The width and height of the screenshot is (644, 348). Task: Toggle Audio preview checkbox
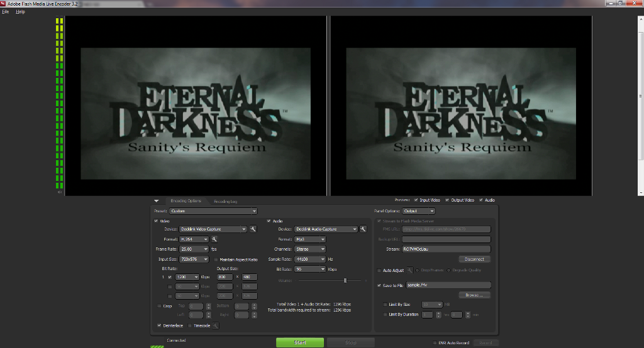[481, 200]
